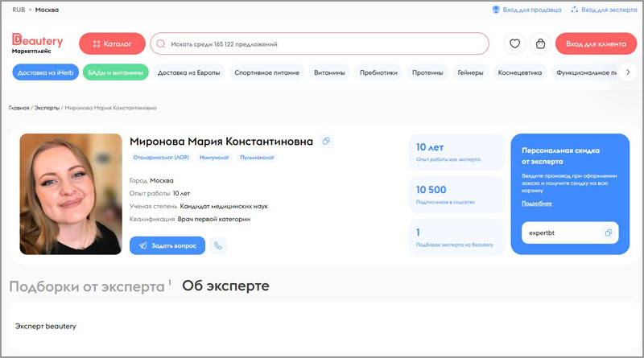Open the shopping bag cart icon
Viewport: 644px width, 358px height.
[x=540, y=43]
